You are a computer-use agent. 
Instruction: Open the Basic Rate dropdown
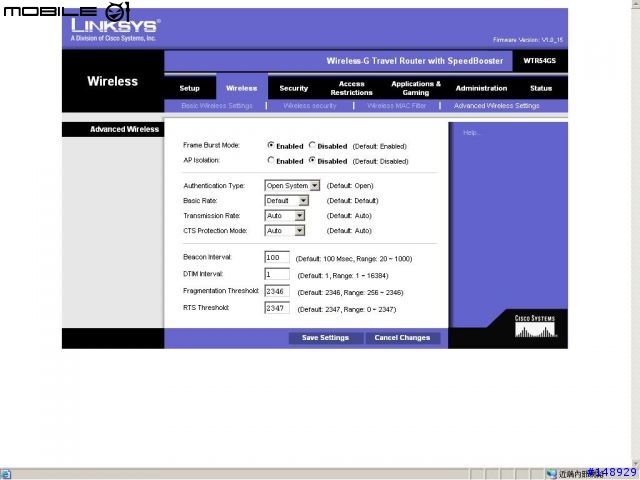tap(287, 201)
